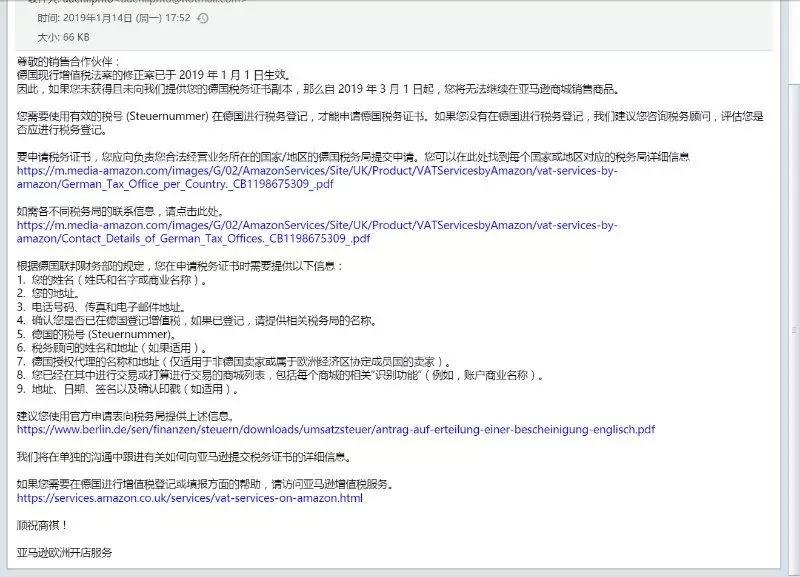Click list item 2 '您的地址'
This screenshot has height=577, width=800.
pyautogui.click(x=48, y=293)
